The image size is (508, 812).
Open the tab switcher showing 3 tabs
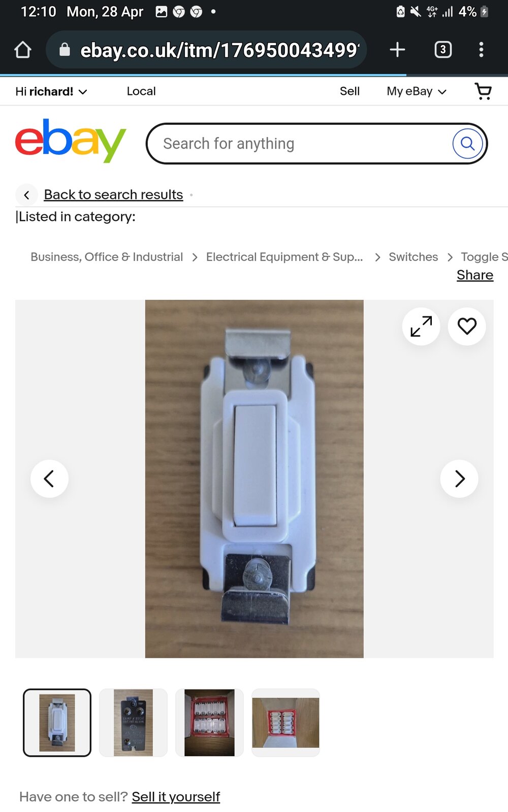(443, 49)
